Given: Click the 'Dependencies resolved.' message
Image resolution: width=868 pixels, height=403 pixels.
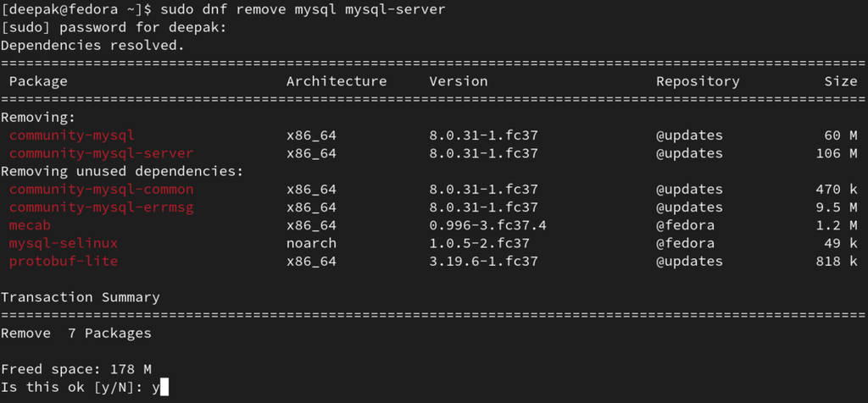Looking at the screenshot, I should pos(92,45).
